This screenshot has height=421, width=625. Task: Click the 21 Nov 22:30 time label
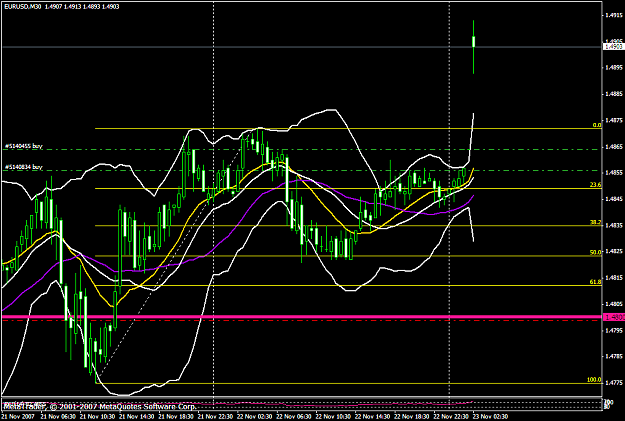tap(215, 417)
